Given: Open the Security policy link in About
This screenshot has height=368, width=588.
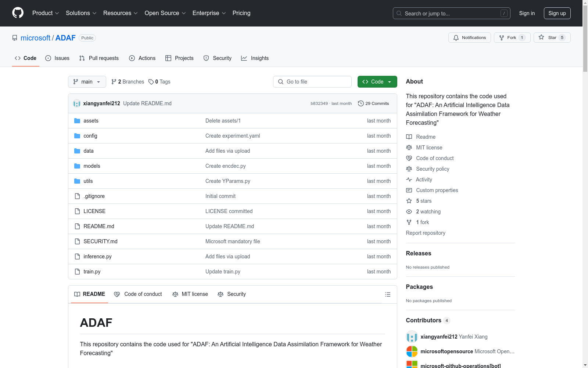Looking at the screenshot, I should pyautogui.click(x=433, y=169).
